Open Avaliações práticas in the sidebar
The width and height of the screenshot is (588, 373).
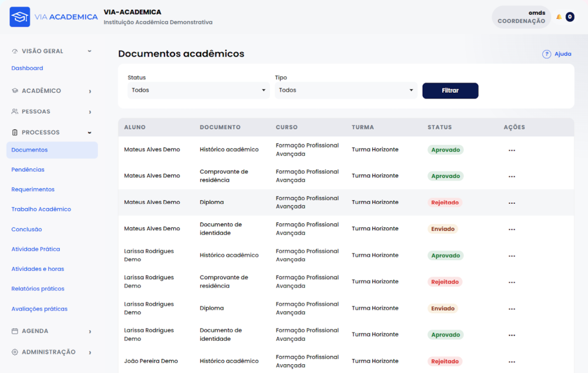tap(39, 309)
